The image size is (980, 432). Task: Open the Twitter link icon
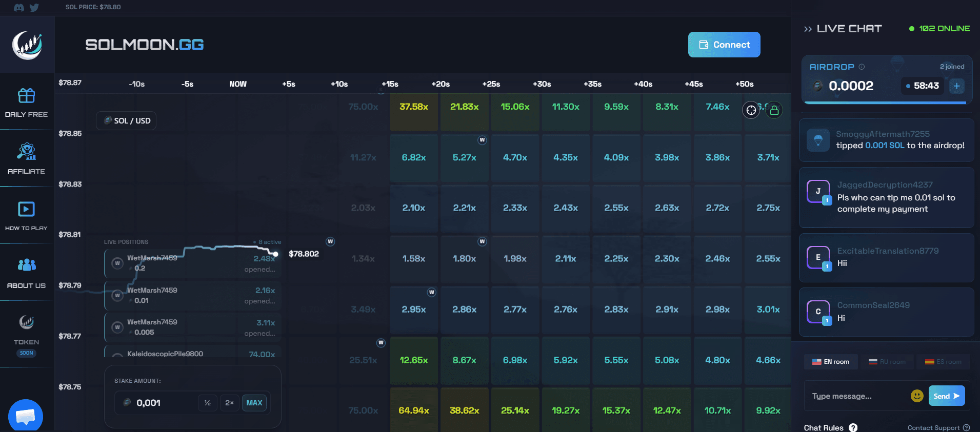click(34, 8)
